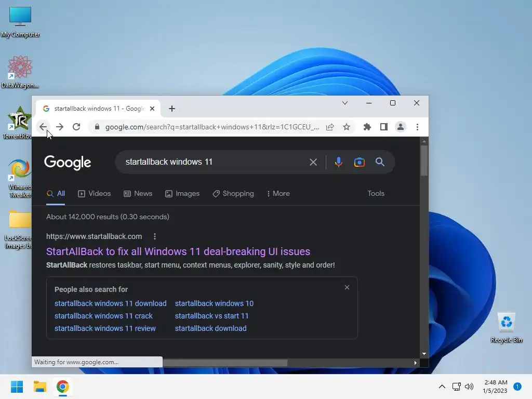Select the DataWagon desktop shortcut
Viewport: 532px width, 399px height.
(20, 72)
